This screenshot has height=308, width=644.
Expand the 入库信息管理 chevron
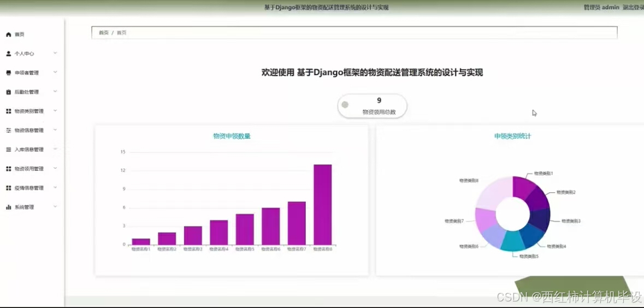(x=55, y=149)
